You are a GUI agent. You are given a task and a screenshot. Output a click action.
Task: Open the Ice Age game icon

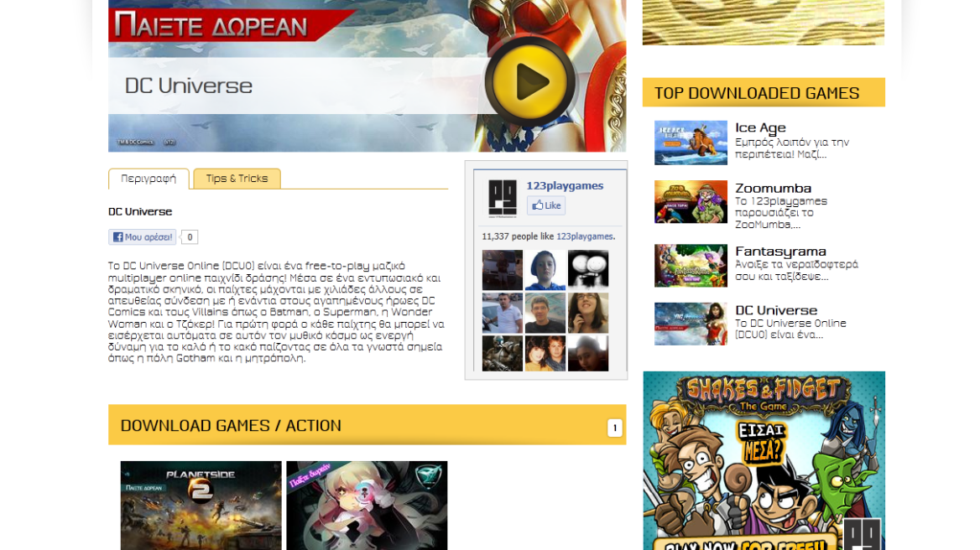690,143
